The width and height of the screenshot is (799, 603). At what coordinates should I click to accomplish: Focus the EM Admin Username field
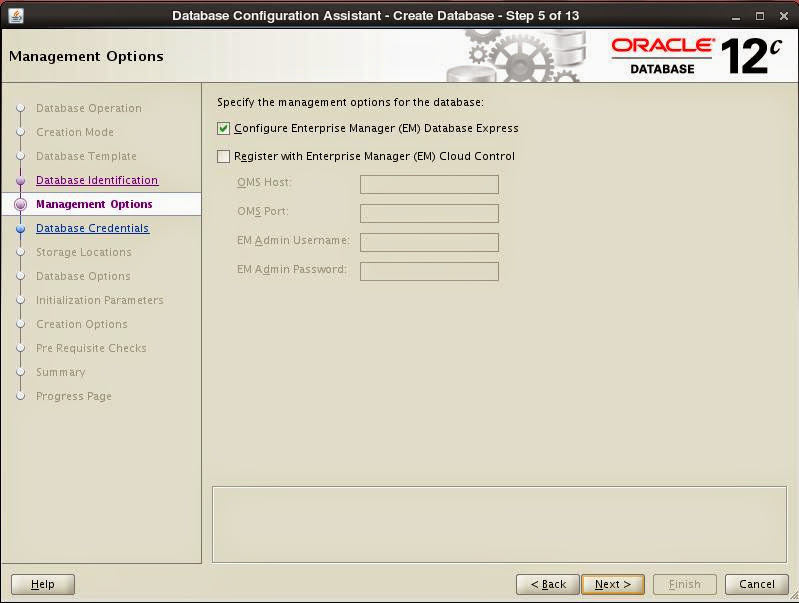pyautogui.click(x=429, y=243)
